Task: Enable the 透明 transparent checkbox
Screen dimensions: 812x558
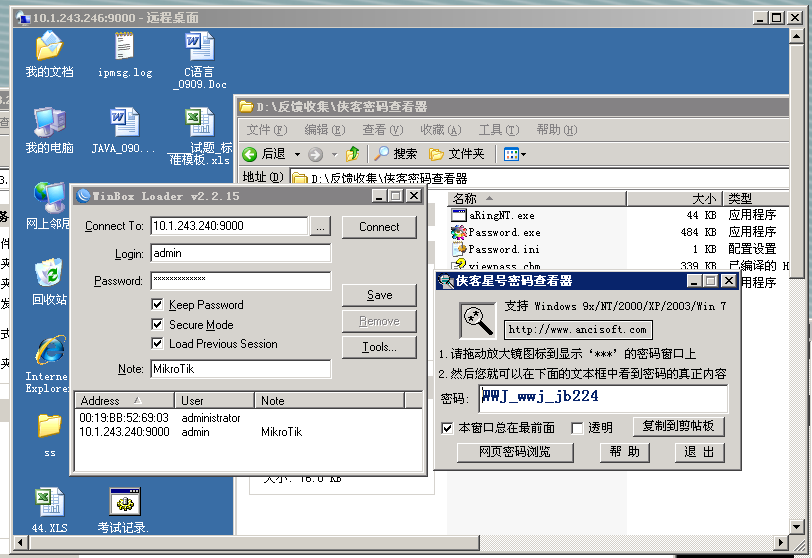Action: [577, 428]
